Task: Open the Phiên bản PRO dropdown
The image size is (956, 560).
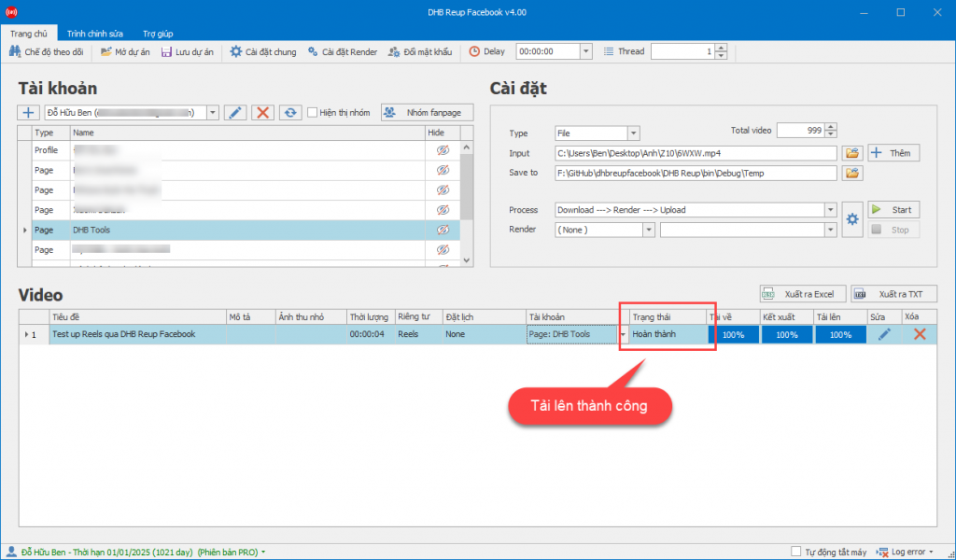Action: [x=263, y=553]
